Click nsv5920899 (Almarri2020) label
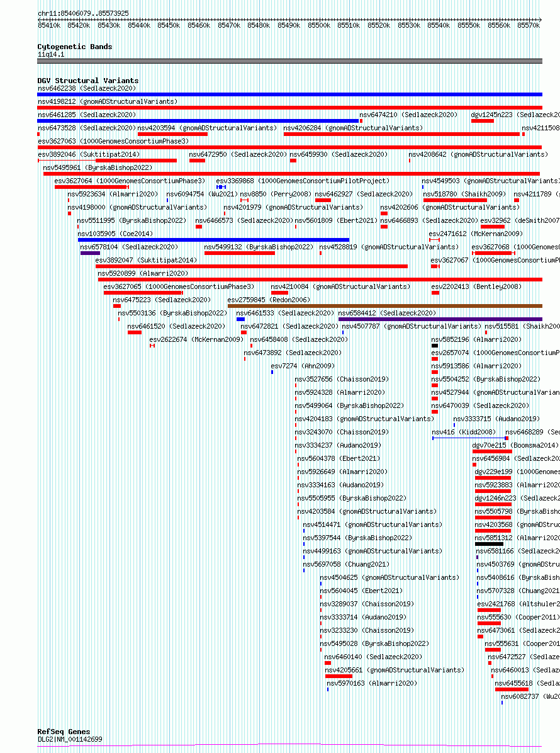Screen dimensions: 560x753 pos(143,273)
